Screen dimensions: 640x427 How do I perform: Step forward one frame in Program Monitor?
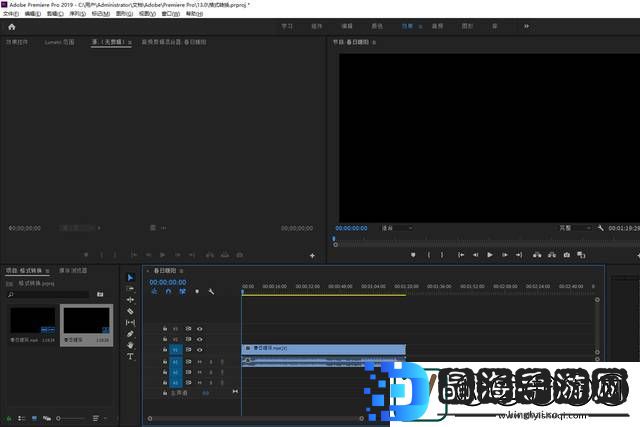(504, 255)
